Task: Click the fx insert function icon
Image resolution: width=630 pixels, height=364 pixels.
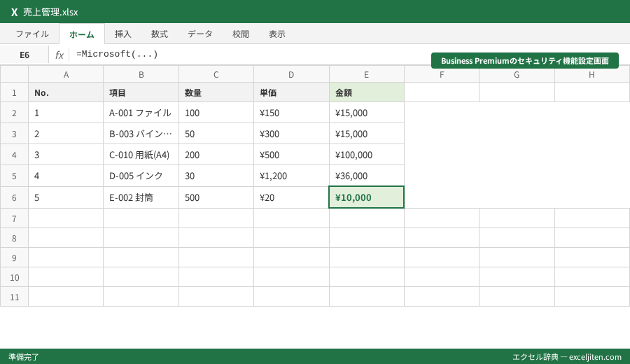Action: point(59,55)
